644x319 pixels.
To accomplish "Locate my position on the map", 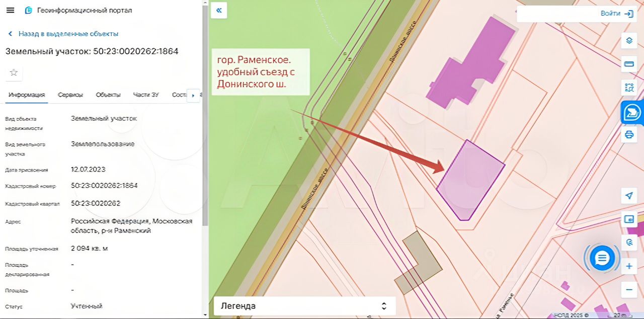I will tap(629, 196).
